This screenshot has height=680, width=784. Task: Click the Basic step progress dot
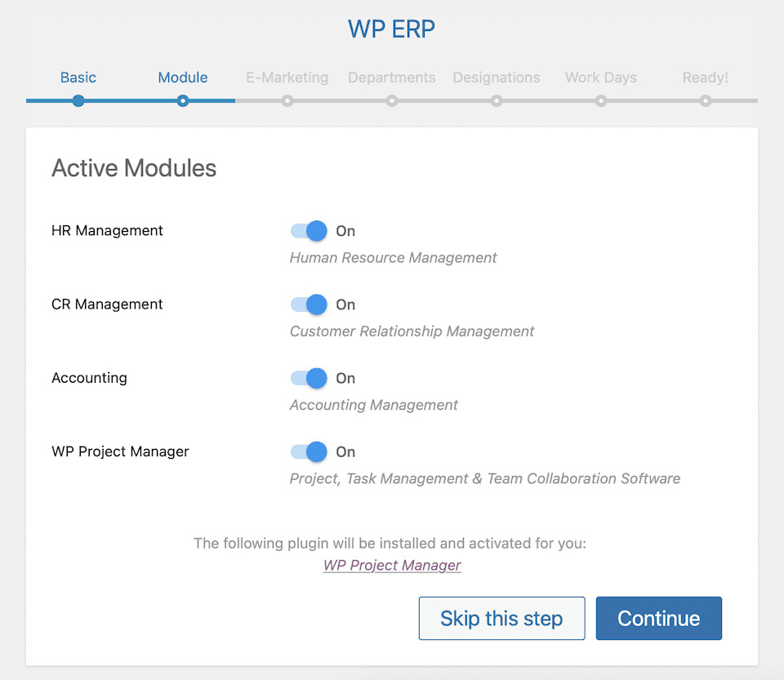(78, 101)
